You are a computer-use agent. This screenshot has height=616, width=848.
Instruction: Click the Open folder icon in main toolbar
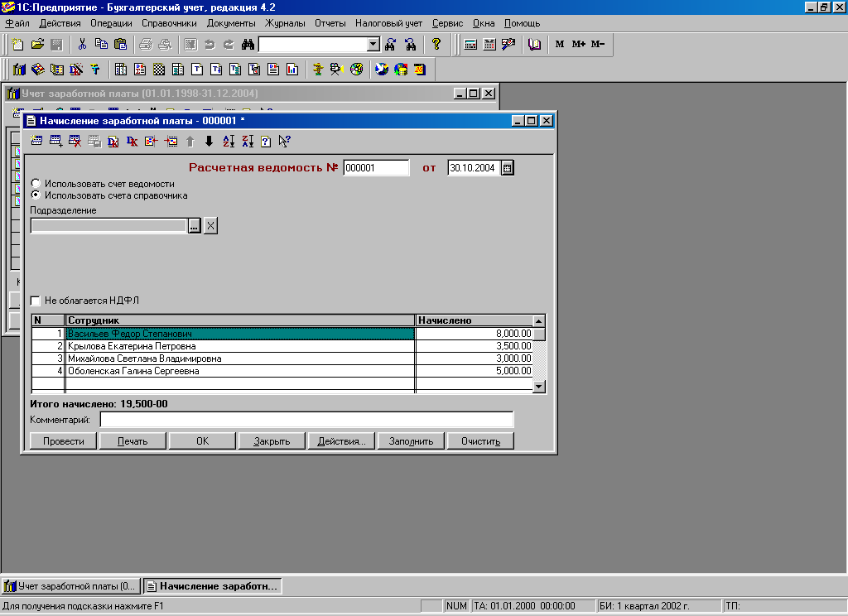click(37, 45)
